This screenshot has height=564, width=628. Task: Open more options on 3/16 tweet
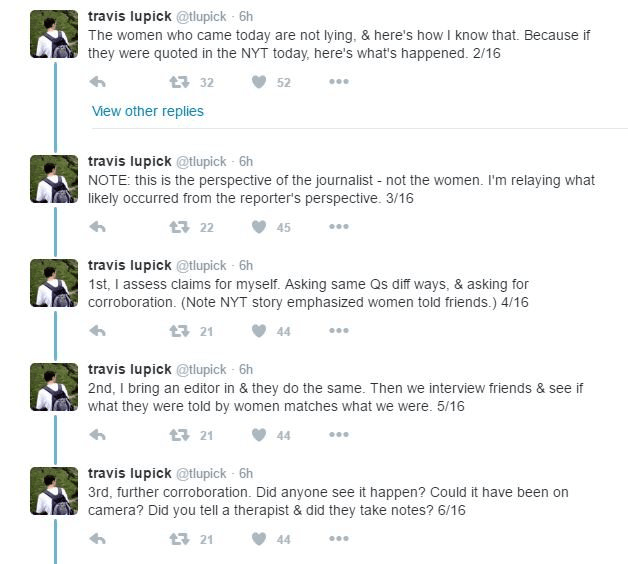pyautogui.click(x=339, y=227)
